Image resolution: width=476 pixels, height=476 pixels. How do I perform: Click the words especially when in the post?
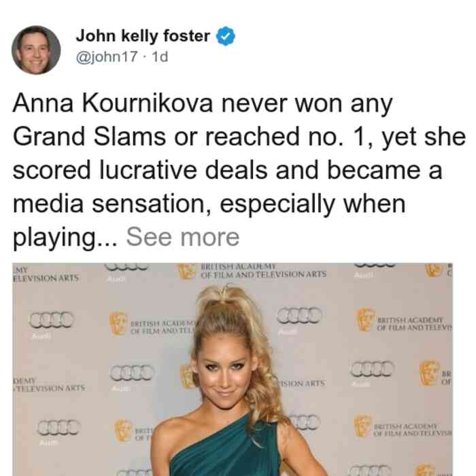coord(313,204)
